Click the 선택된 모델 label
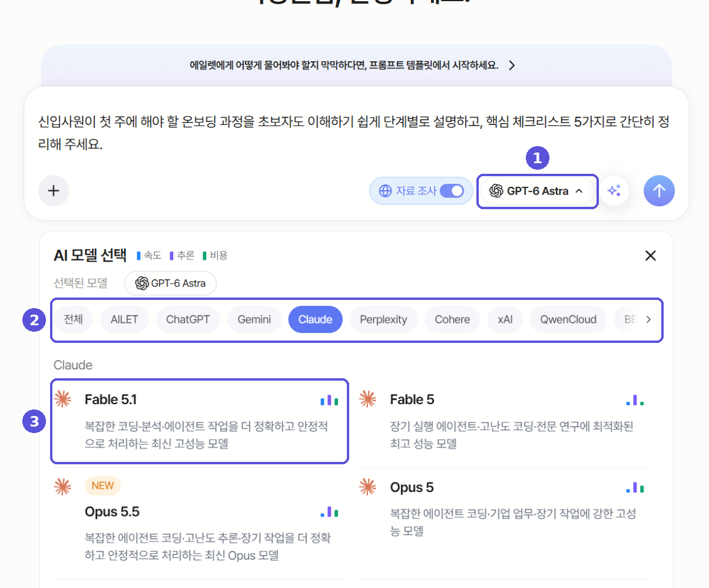This screenshot has width=709, height=588. (81, 283)
